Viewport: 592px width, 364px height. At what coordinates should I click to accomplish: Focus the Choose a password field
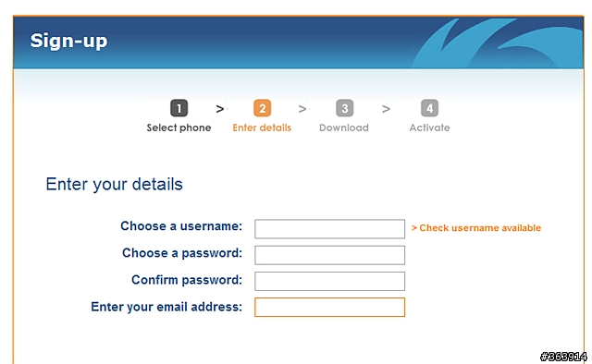click(x=329, y=255)
